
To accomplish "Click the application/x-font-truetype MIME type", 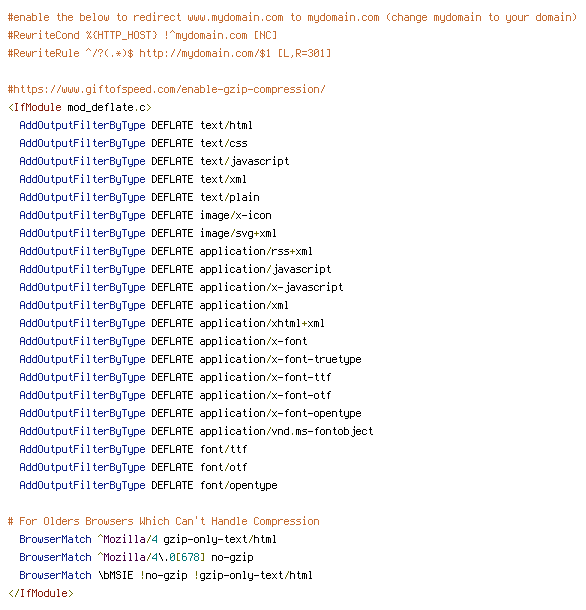I will coord(281,359).
